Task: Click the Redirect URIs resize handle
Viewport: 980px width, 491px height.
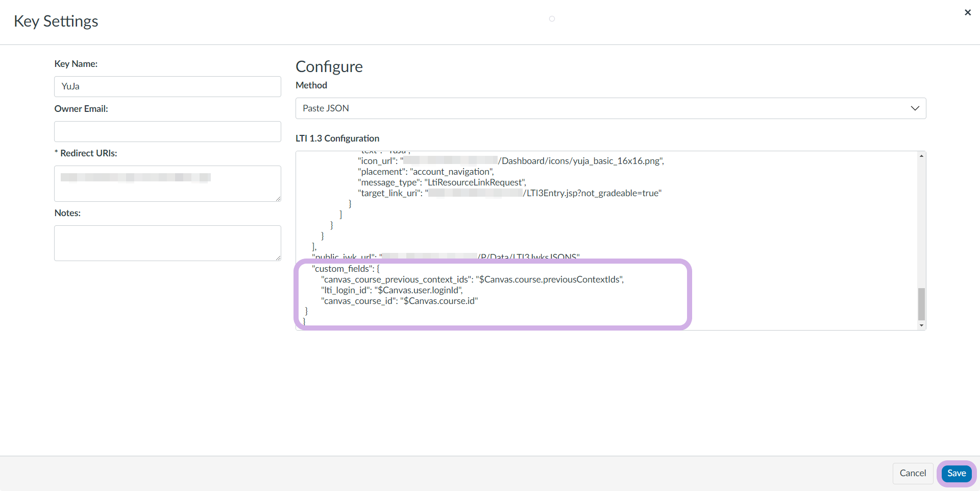Action: tap(278, 198)
